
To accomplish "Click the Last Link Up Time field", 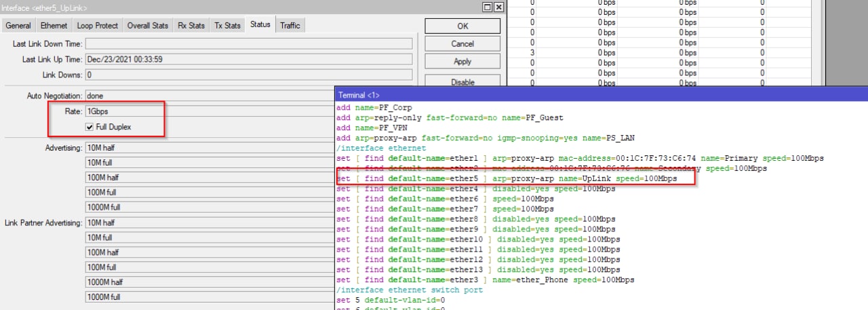I will 249,60.
